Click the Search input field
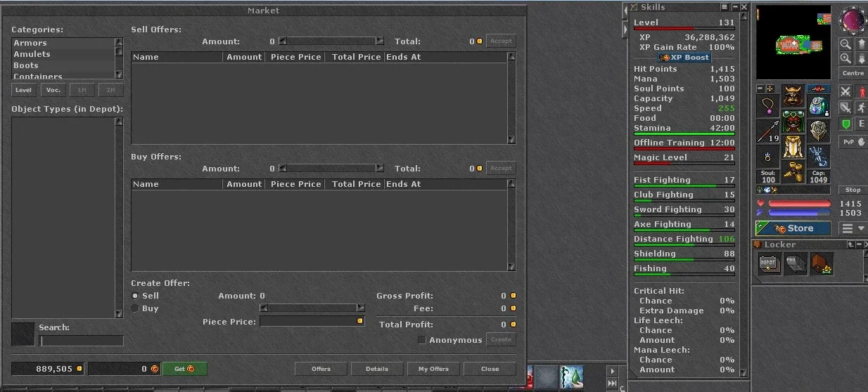Image resolution: width=868 pixels, height=392 pixels. (82, 341)
